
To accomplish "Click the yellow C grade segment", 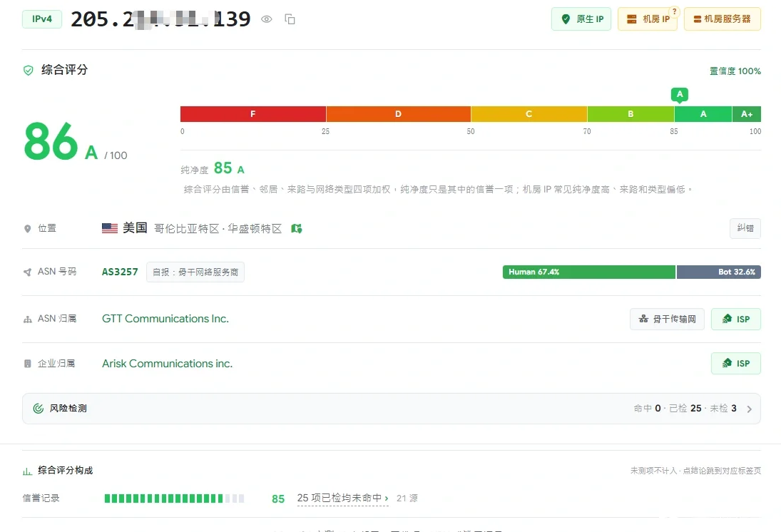I will point(529,114).
